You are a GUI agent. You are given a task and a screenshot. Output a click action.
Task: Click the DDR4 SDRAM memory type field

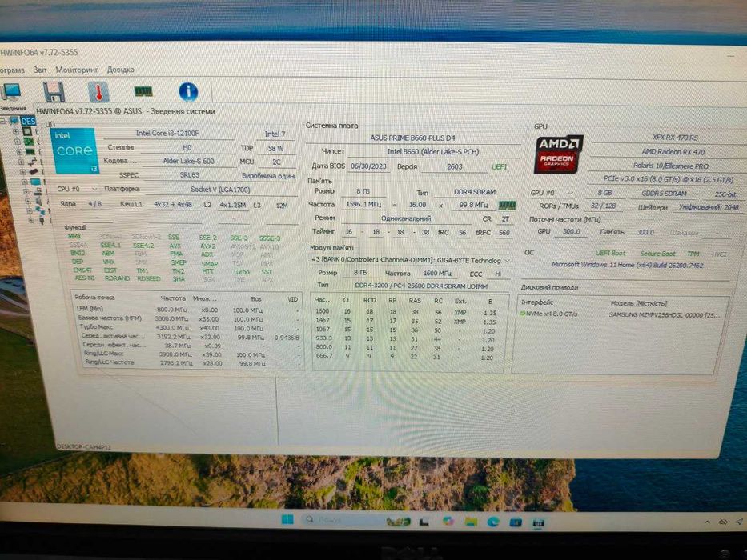[475, 192]
